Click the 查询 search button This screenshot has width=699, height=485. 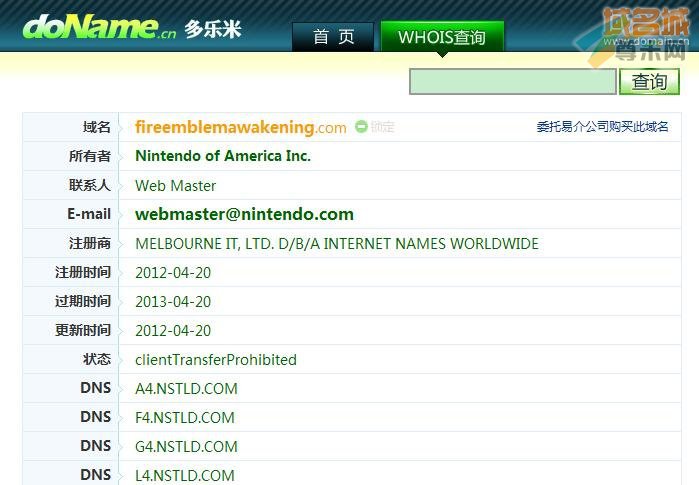(x=650, y=82)
